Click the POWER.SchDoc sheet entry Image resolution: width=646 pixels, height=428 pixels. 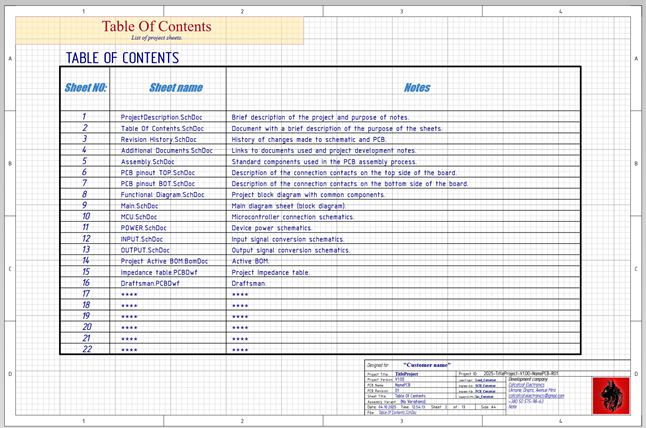point(142,227)
